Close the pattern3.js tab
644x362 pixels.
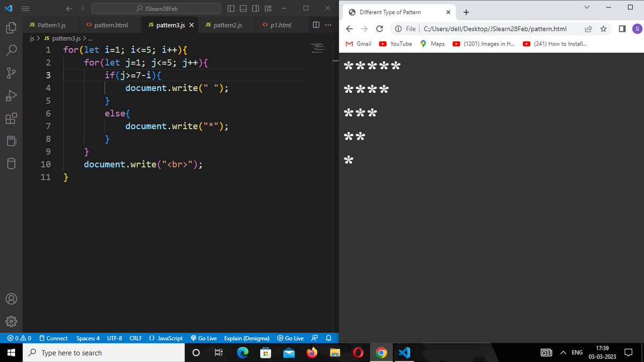click(192, 25)
